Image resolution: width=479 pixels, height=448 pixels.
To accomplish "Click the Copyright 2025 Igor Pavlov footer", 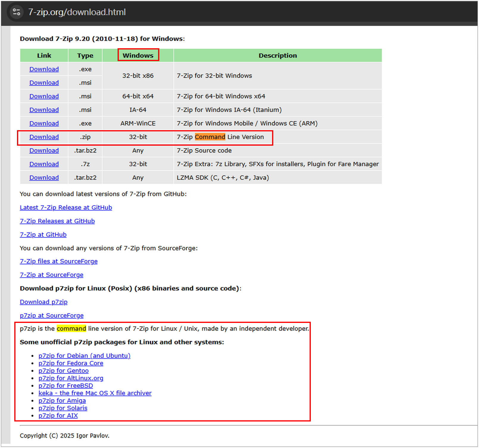I will (65, 435).
